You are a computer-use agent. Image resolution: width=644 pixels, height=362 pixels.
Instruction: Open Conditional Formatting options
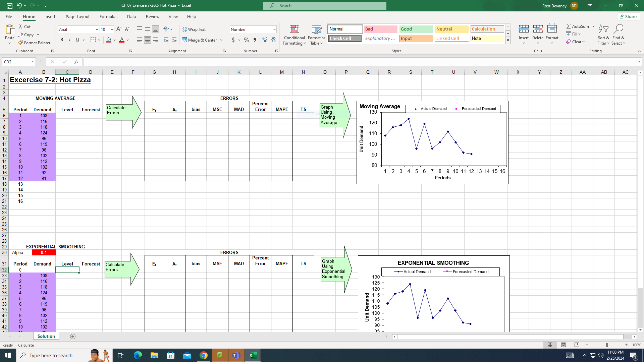click(294, 35)
